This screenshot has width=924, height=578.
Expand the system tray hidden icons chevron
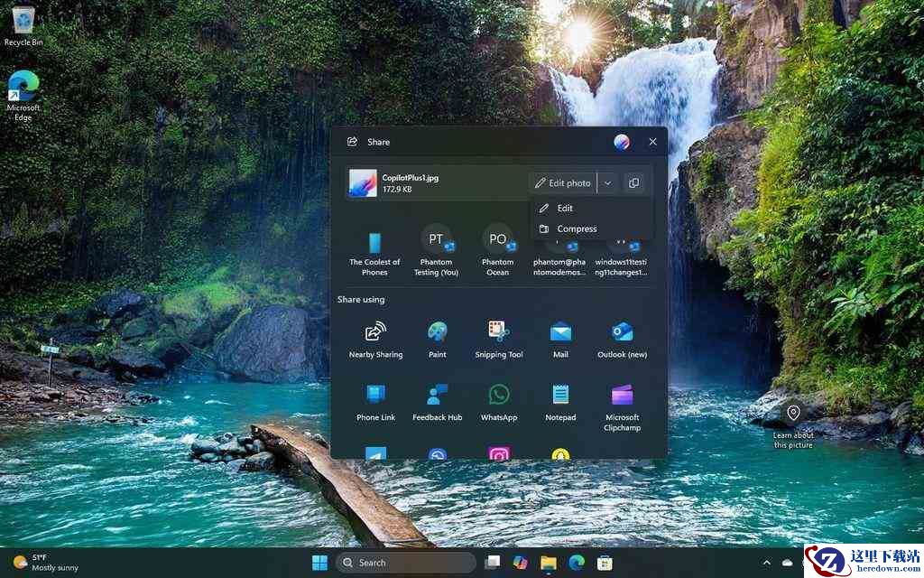(x=767, y=563)
